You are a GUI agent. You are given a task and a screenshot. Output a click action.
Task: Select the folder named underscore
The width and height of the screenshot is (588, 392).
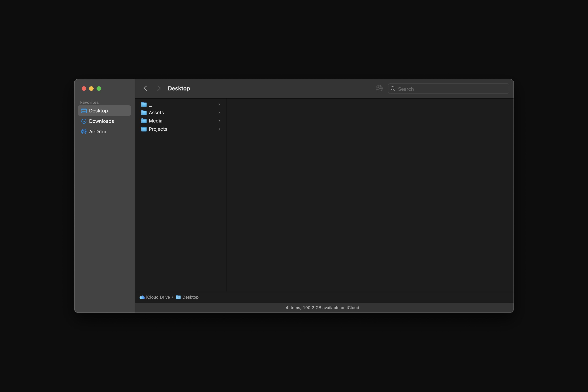pyautogui.click(x=150, y=104)
